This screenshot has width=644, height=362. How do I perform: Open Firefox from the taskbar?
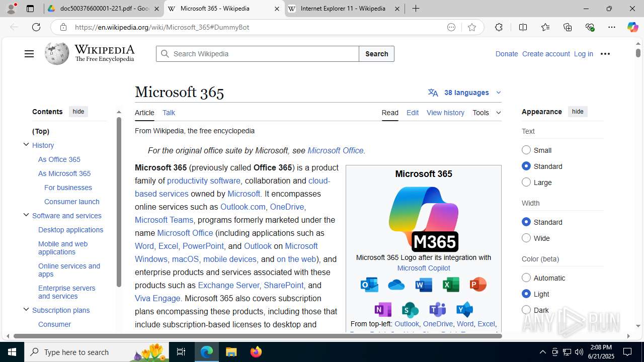pyautogui.click(x=256, y=352)
